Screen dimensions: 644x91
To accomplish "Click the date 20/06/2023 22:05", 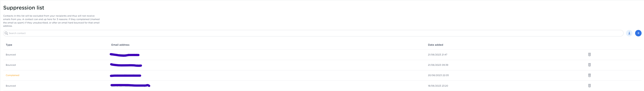I will tap(438, 75).
